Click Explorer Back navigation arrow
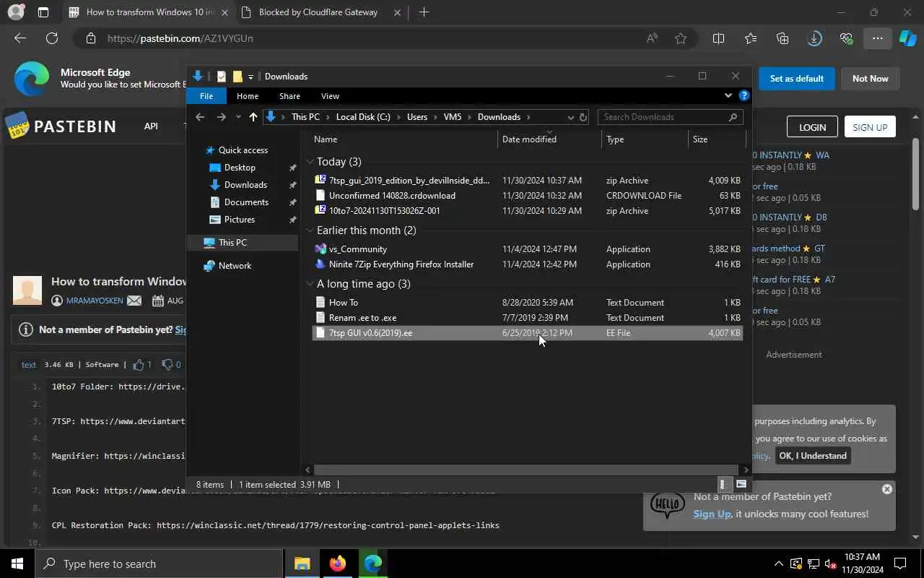 (200, 117)
